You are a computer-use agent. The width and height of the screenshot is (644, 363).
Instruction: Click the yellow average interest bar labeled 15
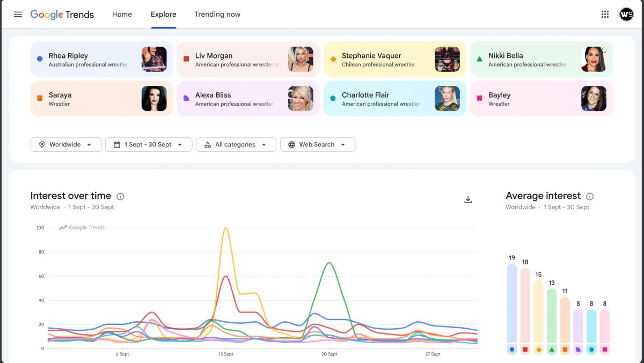click(x=538, y=312)
